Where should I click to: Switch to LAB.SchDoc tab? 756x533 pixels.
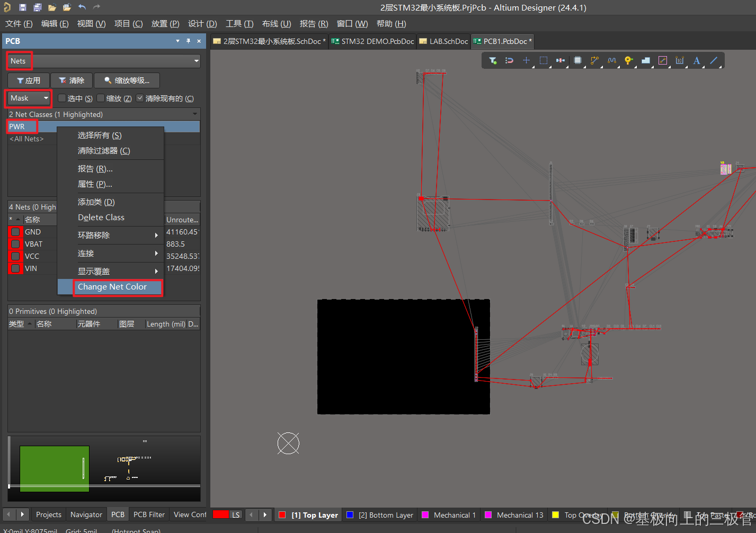[x=444, y=41]
